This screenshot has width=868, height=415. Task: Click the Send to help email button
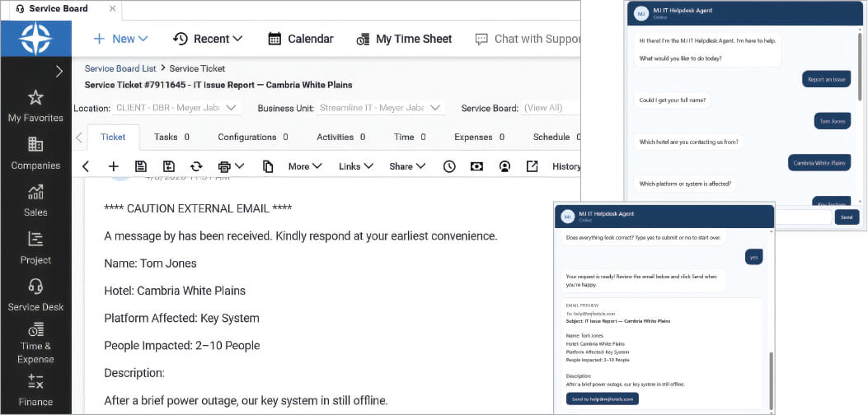coord(603,399)
